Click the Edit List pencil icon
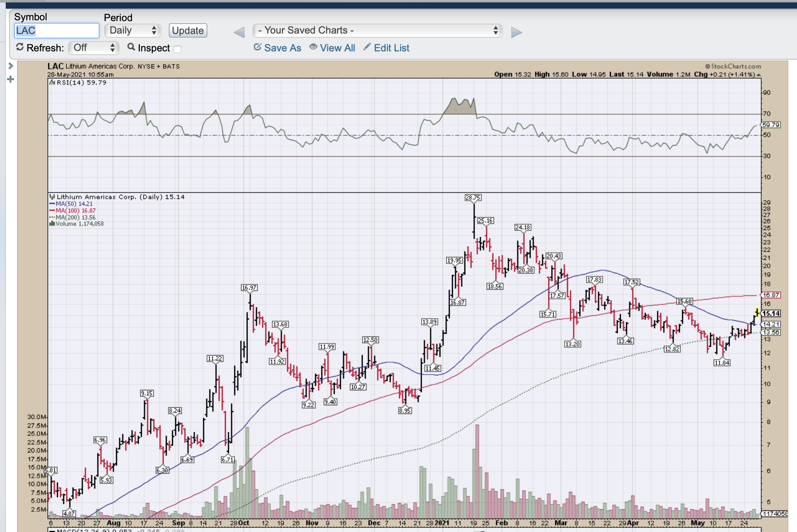Viewport: 797px width, 532px height. click(367, 47)
